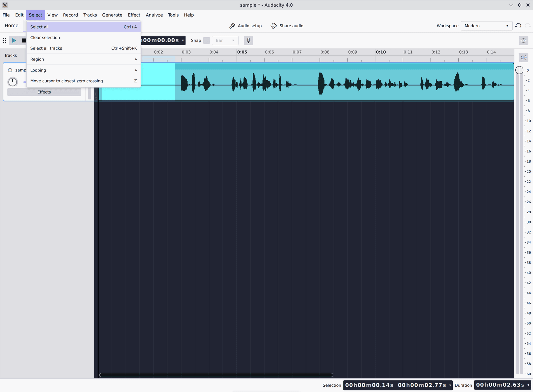Switch to the Home tab
Image resolution: width=533 pixels, height=392 pixels.
pos(12,26)
